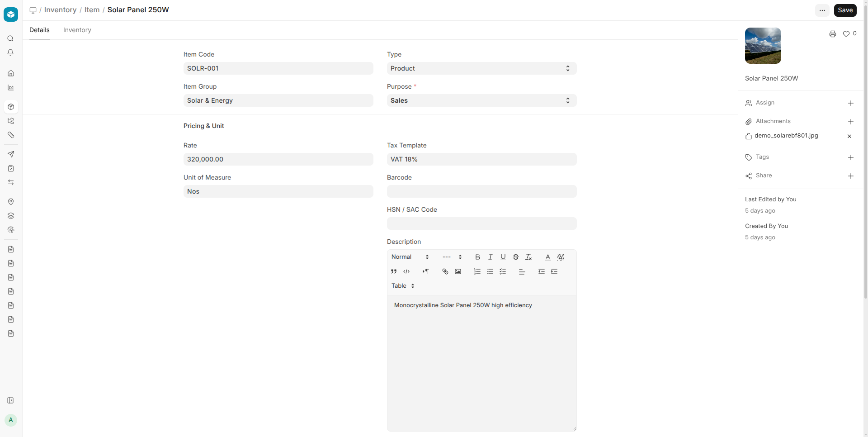This screenshot has width=868, height=437.
Task: Focus the Rate field
Action: pos(278,159)
